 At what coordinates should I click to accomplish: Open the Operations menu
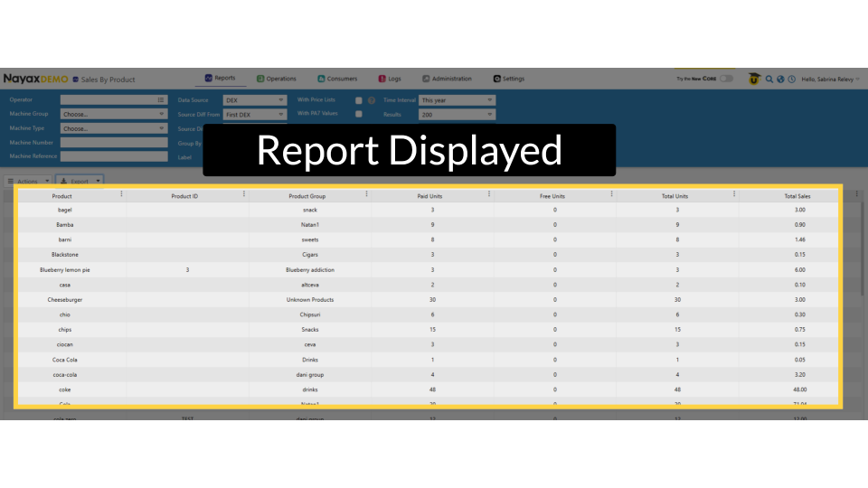[276, 79]
